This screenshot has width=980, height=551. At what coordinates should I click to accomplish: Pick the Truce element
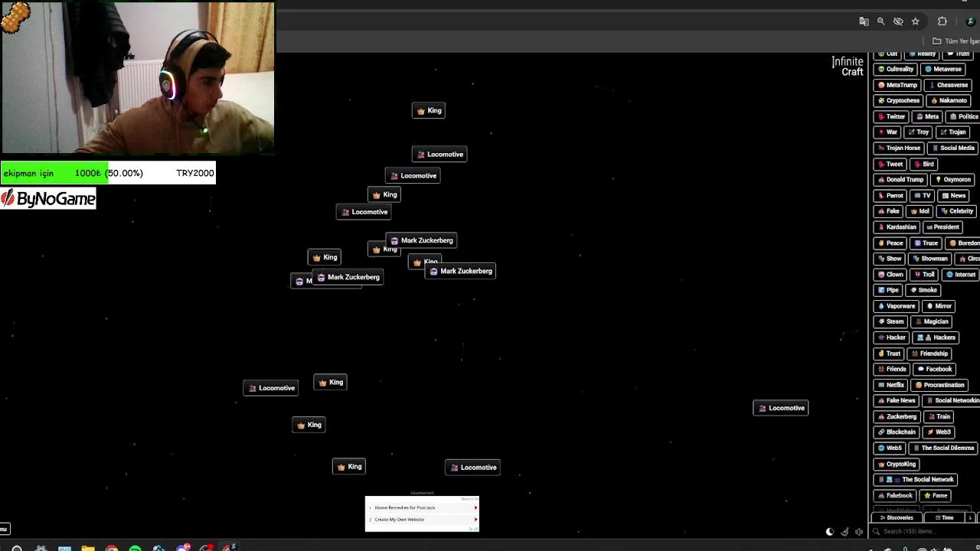pos(926,243)
